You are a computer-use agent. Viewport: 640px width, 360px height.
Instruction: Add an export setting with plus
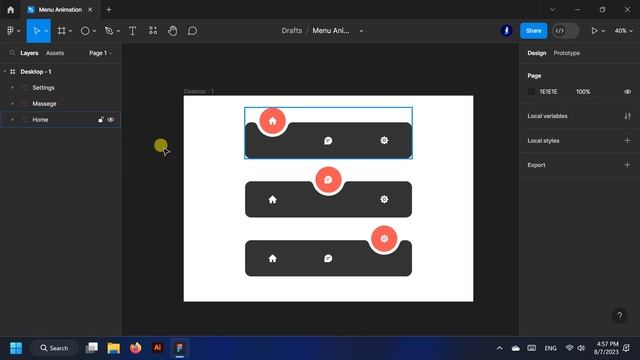[x=627, y=165]
